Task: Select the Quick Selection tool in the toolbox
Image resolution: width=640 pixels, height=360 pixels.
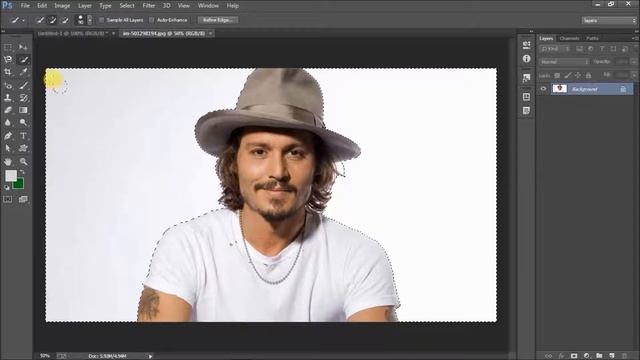Action: (24, 60)
